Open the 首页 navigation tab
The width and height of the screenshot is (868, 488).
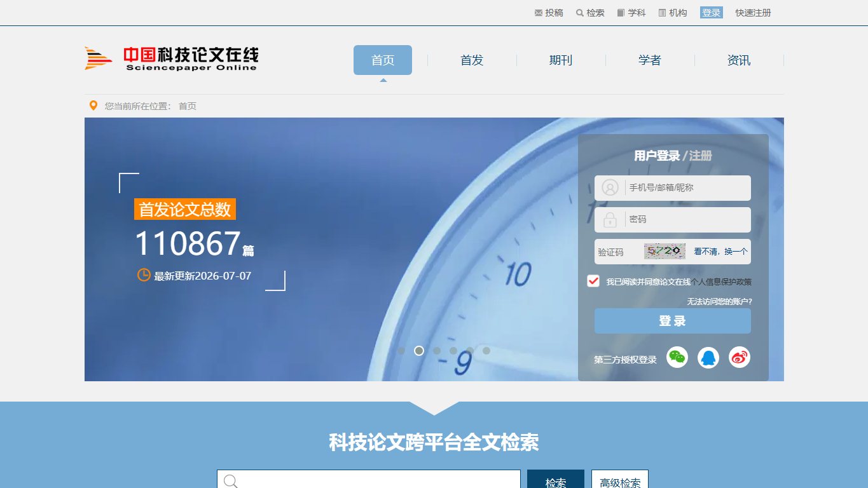[x=383, y=60]
